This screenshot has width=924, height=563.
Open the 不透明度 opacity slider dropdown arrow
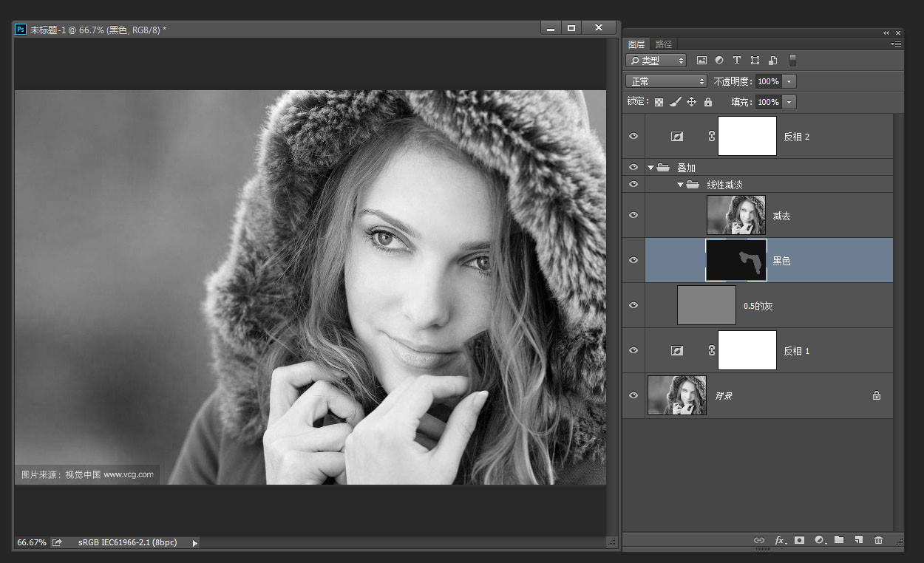(x=789, y=81)
